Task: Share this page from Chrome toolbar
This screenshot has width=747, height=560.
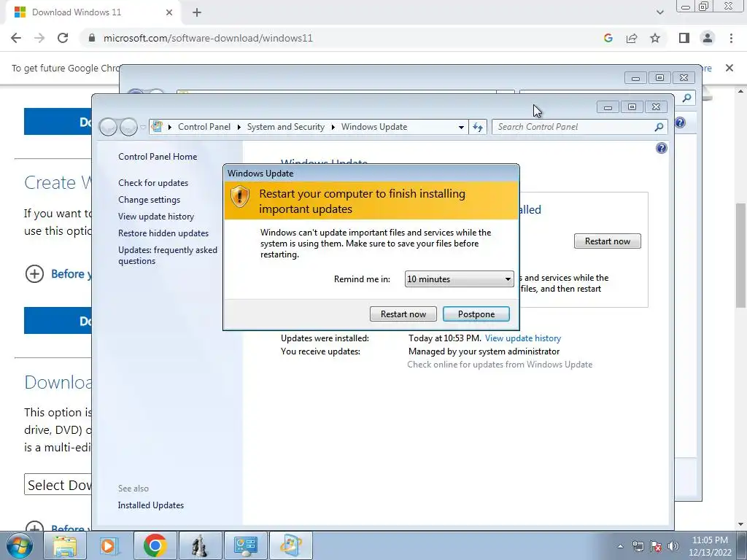Action: pos(632,38)
